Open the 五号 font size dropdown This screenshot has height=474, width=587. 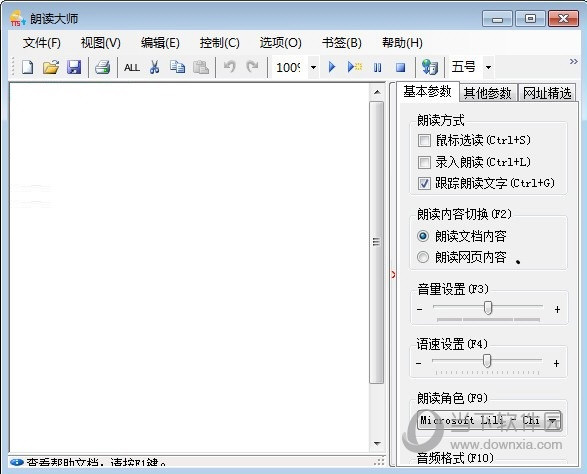(x=488, y=67)
